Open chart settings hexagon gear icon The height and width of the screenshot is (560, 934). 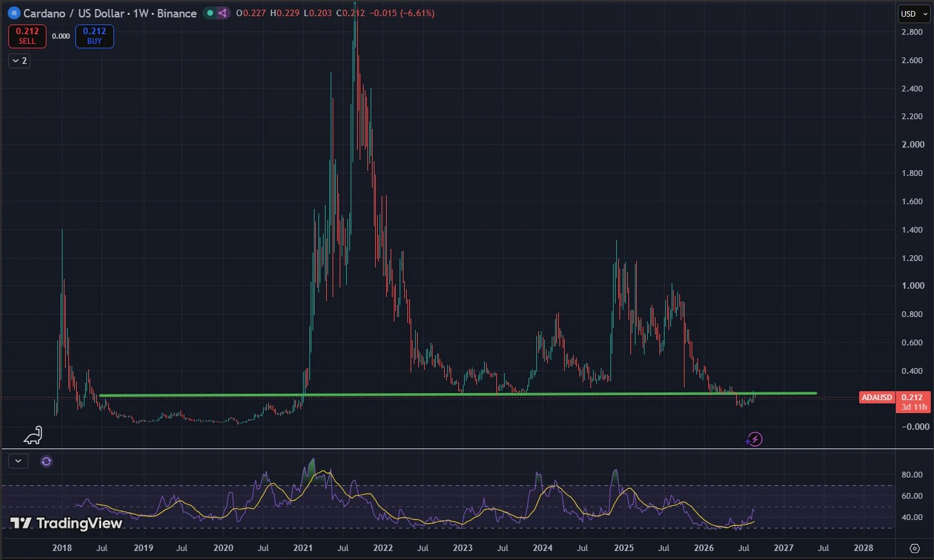[x=915, y=548]
